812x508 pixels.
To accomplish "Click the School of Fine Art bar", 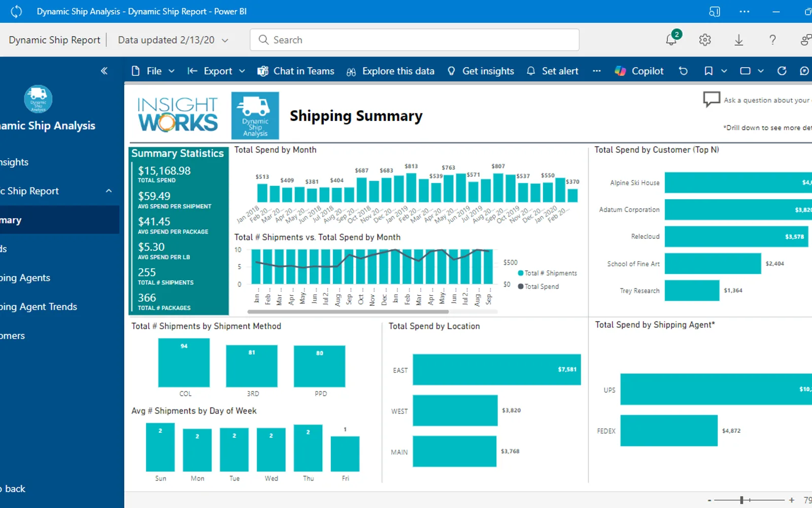I will click(x=713, y=263).
